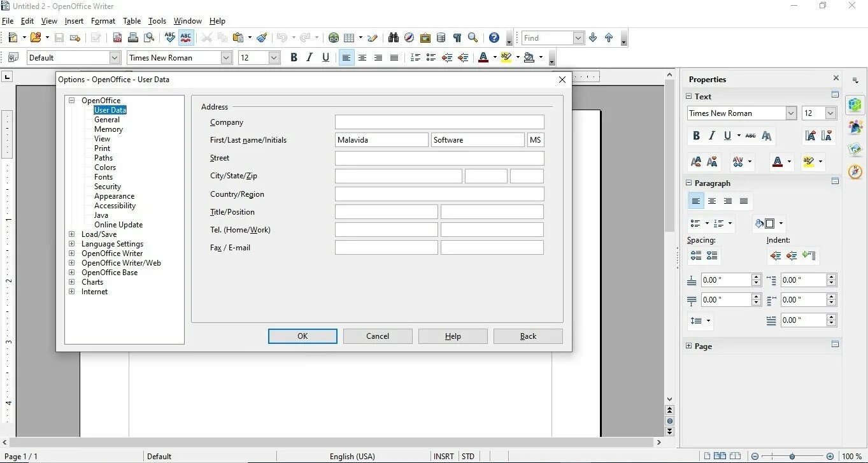Click the Data Sources toolbar icon
The width and height of the screenshot is (868, 463).
[x=441, y=38]
